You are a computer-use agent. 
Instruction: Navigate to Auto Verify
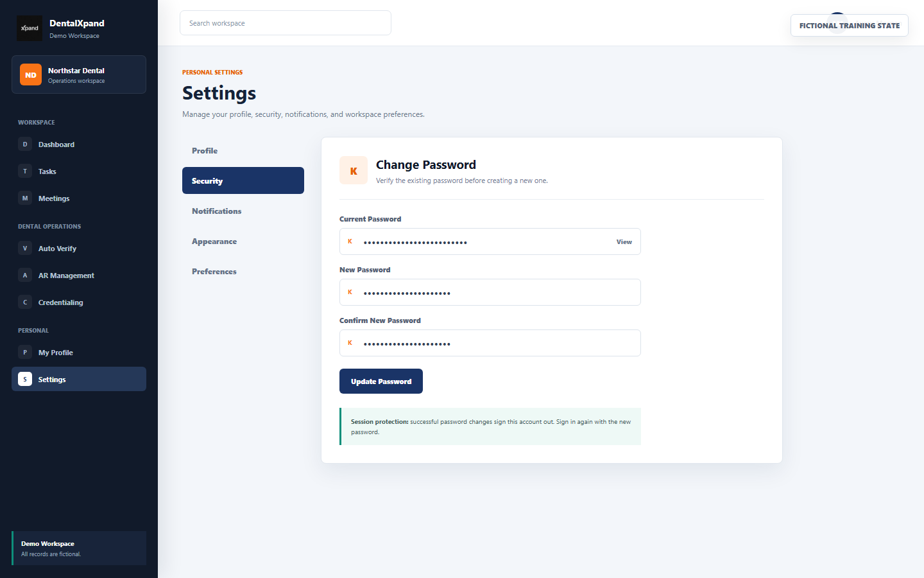pyautogui.click(x=79, y=249)
